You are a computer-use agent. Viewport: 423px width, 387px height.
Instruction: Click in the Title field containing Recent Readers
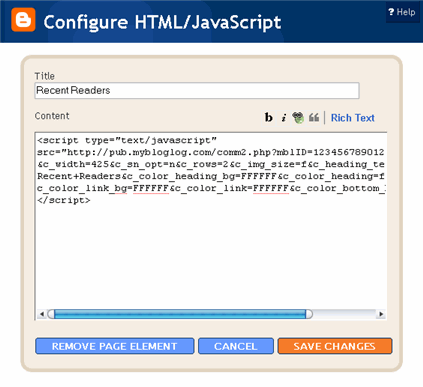(x=197, y=90)
